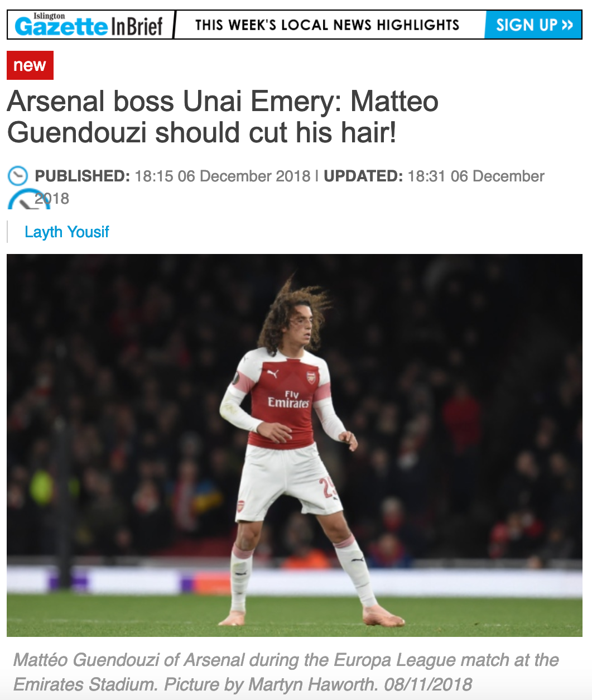Open author link Layth Yousif
592x700 pixels.
coord(67,232)
